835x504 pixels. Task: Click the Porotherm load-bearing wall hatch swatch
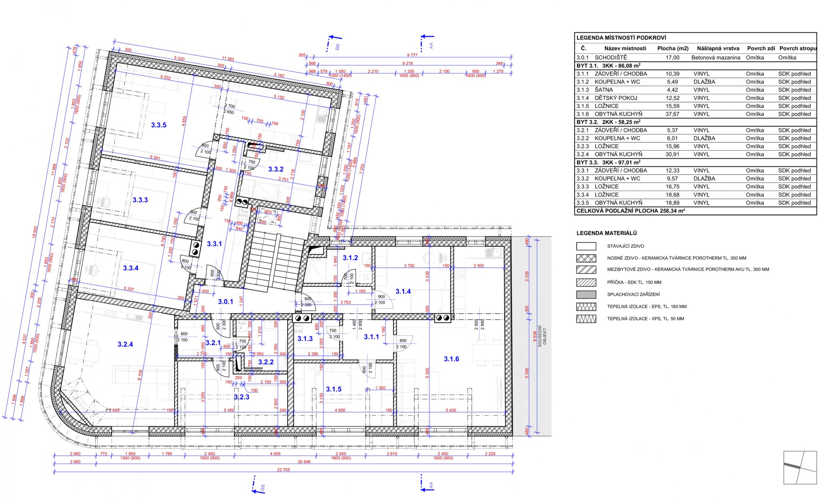[x=586, y=258]
